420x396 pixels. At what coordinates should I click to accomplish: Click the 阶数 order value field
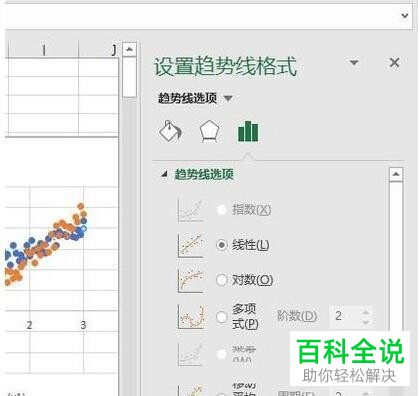tap(346, 316)
